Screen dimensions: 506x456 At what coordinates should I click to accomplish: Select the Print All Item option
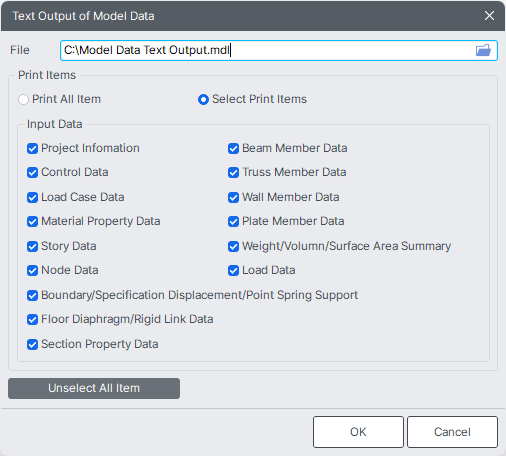(23, 99)
